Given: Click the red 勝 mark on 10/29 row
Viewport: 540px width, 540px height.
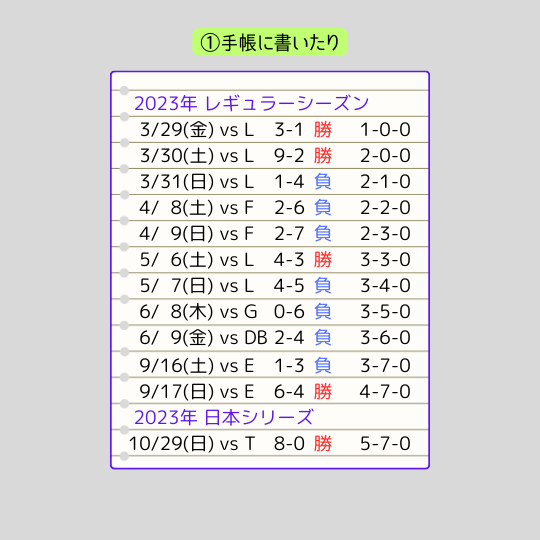Looking at the screenshot, I should [323, 444].
